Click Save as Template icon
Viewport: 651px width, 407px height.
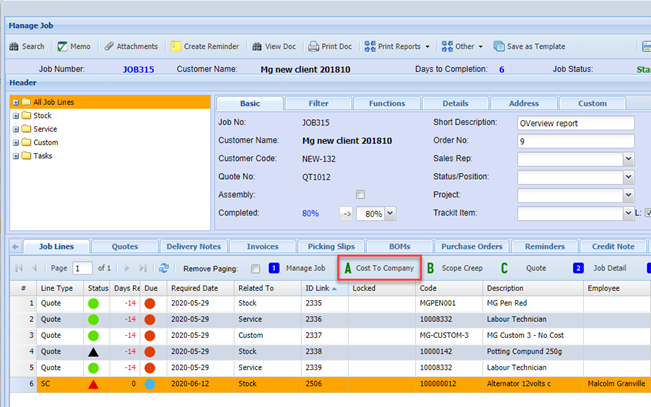[x=500, y=46]
